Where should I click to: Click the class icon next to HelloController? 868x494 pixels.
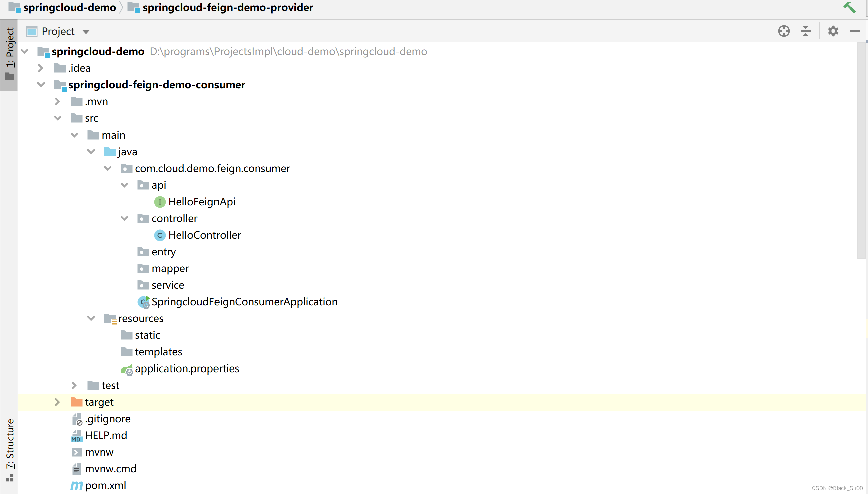pyautogui.click(x=160, y=235)
